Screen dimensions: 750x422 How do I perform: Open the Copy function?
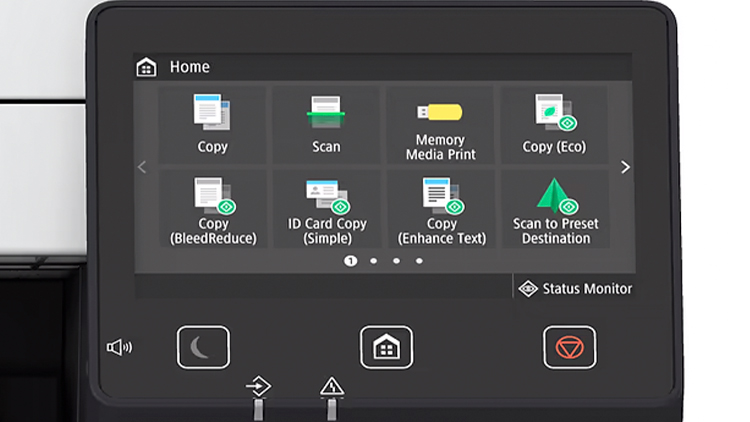click(x=212, y=124)
